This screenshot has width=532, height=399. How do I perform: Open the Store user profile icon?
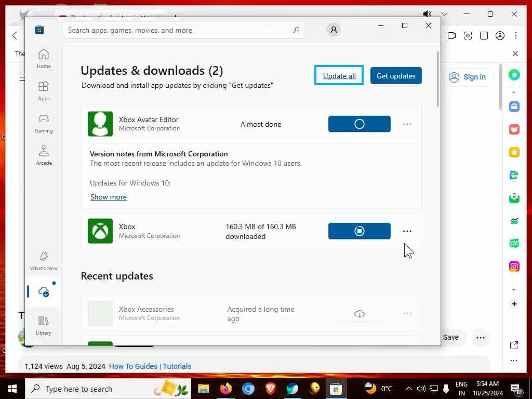pyautogui.click(x=334, y=30)
